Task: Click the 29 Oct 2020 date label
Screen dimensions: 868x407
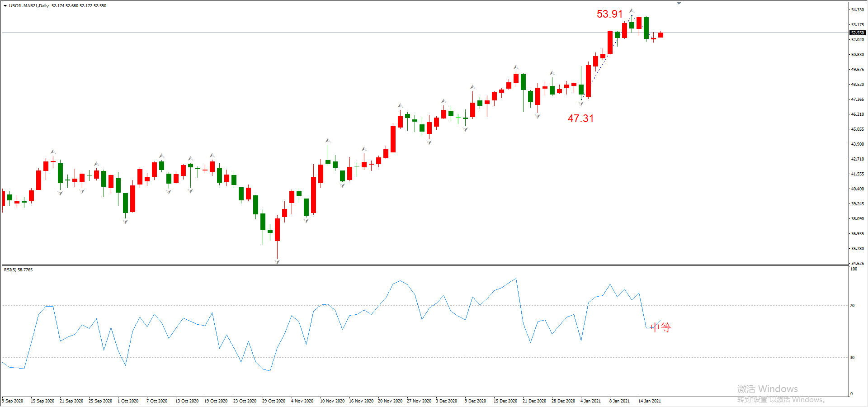Action: [274, 401]
